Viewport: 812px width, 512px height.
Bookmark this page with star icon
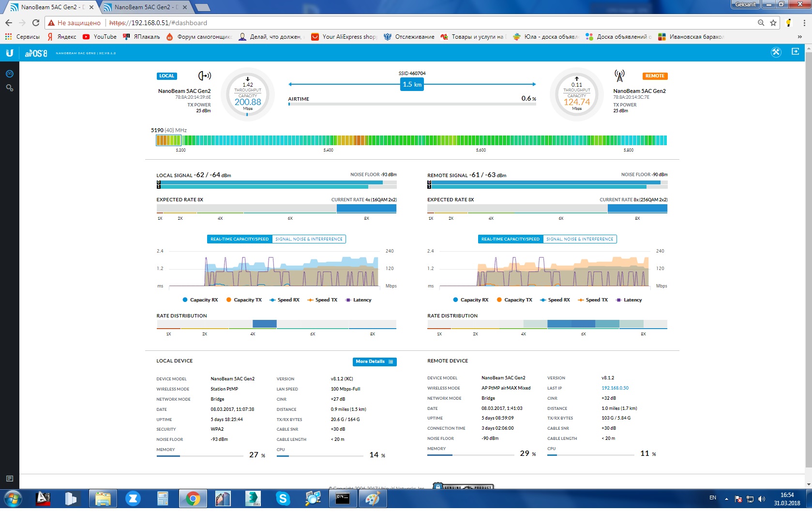[773, 23]
